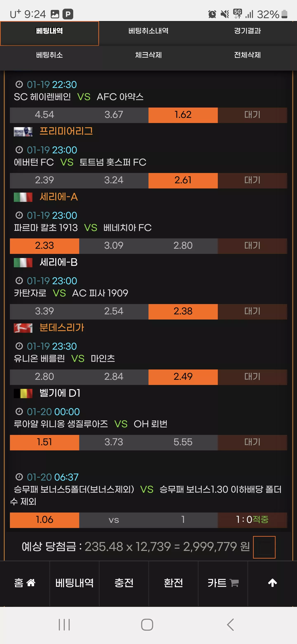This screenshot has width=297, height=644.
Task: Tap the Bundesliga league logo icon
Action: point(23,328)
